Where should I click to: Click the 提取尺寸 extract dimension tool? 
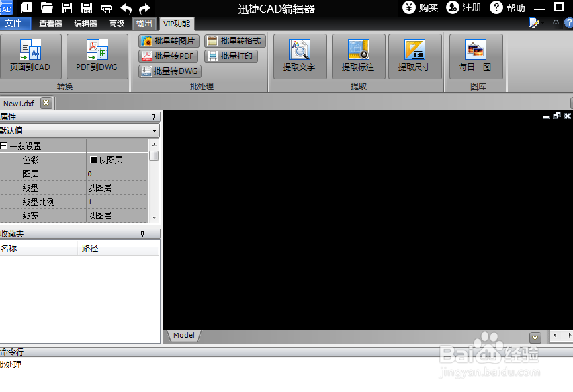[415, 56]
